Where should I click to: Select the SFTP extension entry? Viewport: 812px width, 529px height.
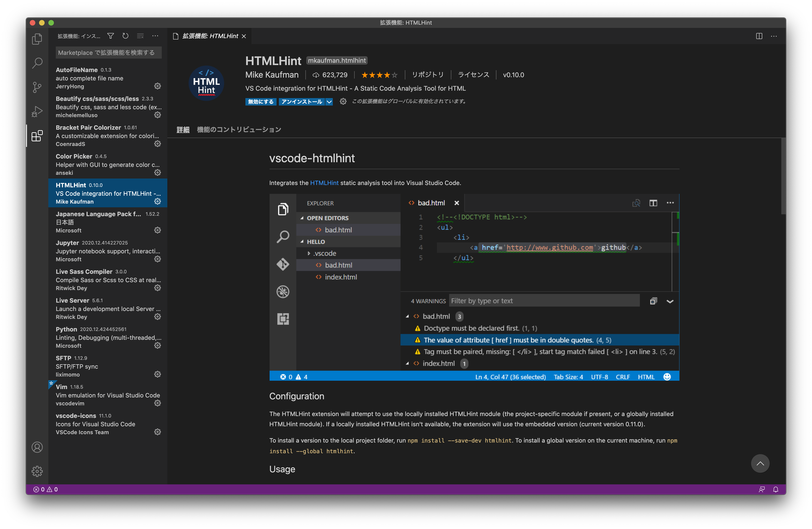click(x=108, y=366)
